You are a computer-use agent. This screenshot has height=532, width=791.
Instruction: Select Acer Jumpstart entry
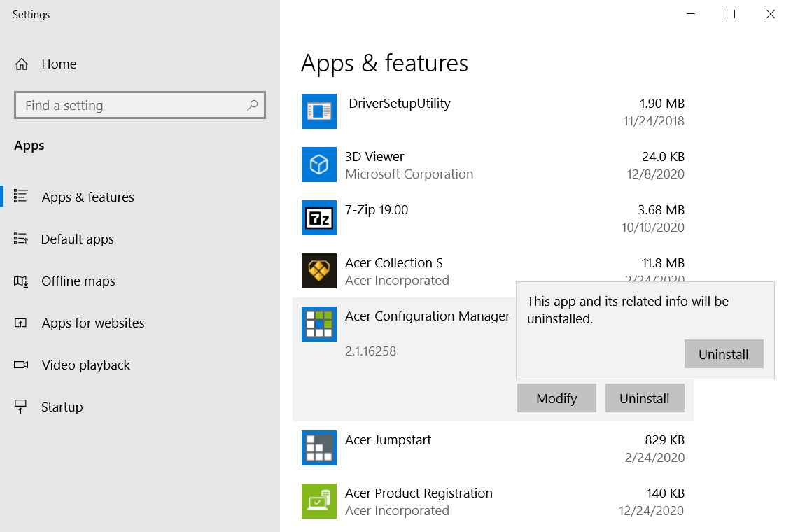coord(492,448)
